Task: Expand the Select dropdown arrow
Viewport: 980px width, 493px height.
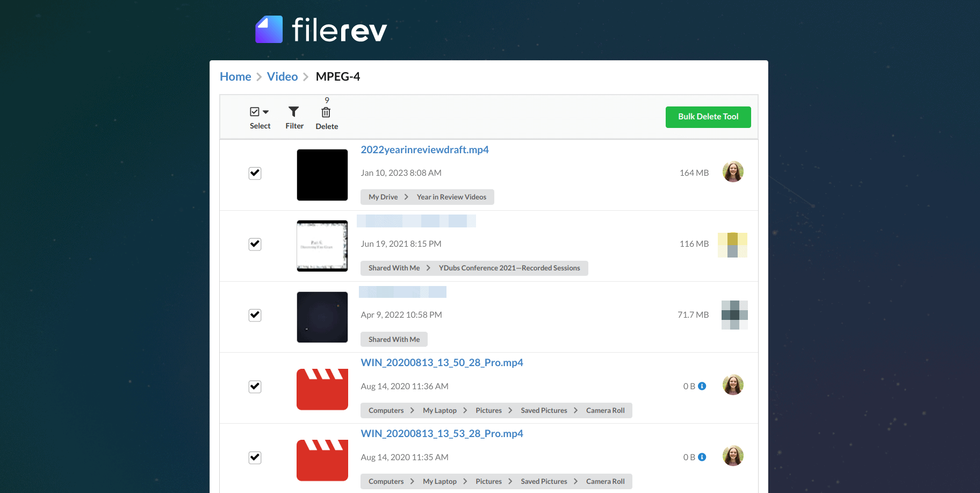Action: (x=265, y=112)
